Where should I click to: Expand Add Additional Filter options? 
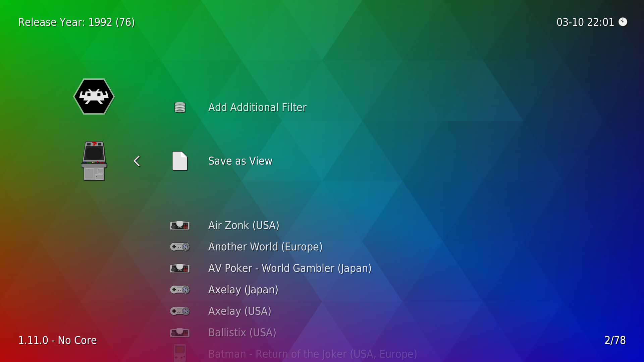click(257, 107)
